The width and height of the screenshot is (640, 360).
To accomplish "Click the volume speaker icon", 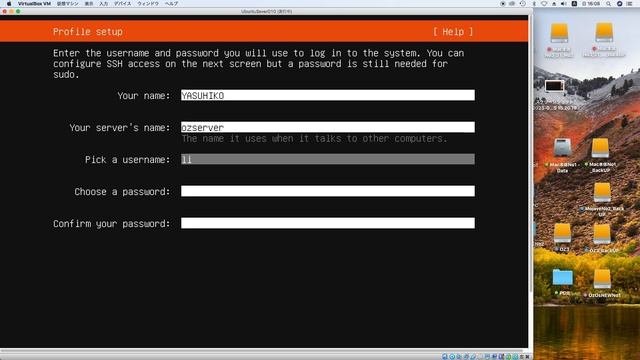I will 564,3.
